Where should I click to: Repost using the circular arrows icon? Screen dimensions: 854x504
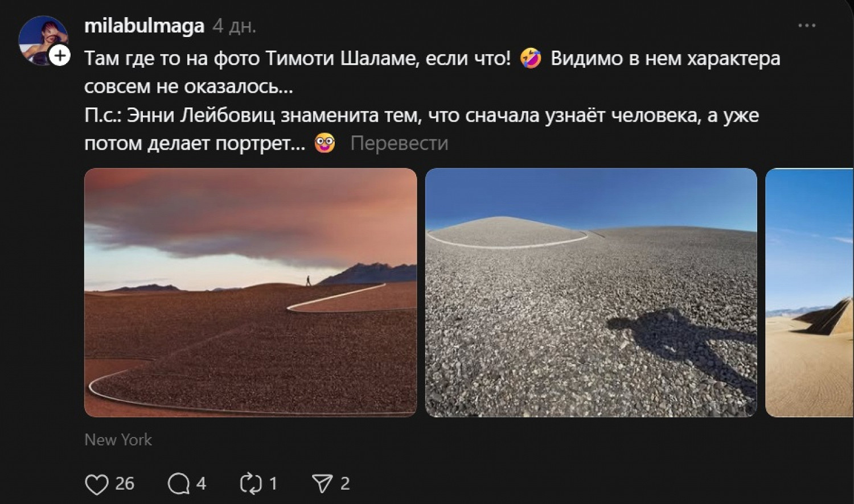251,484
